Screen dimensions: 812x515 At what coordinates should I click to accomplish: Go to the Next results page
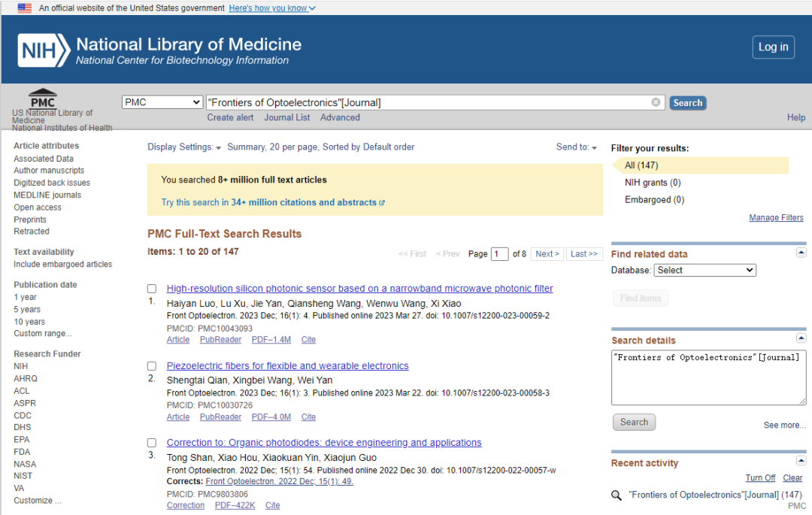coord(547,253)
